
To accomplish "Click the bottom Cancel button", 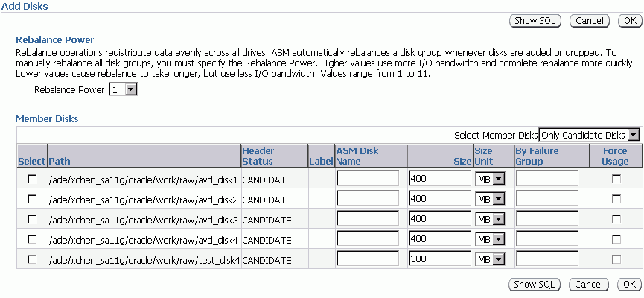I will click(x=589, y=285).
